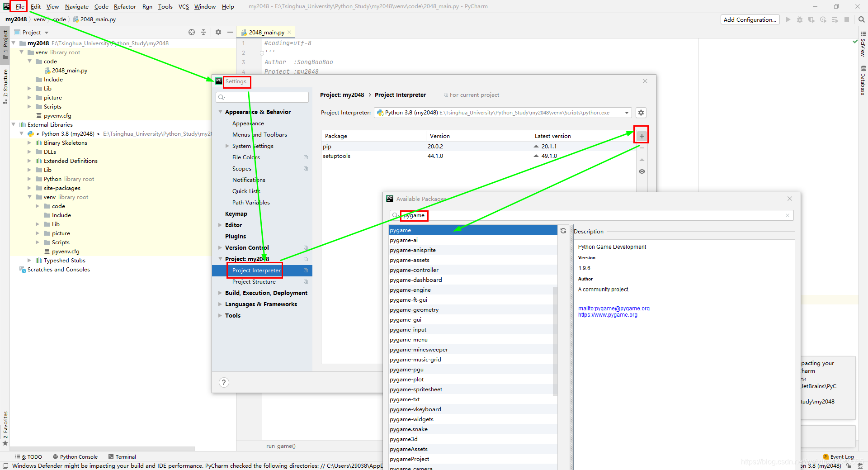The height and width of the screenshot is (470, 868).
Task: Open the interpreter gear settings icon
Action: (641, 113)
